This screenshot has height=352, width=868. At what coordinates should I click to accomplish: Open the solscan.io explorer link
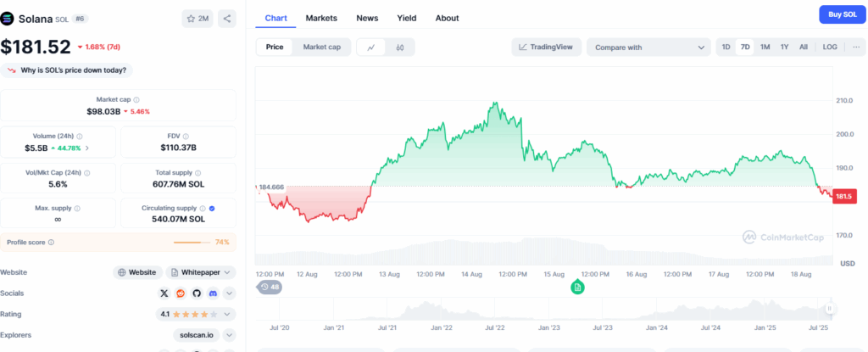[196, 335]
